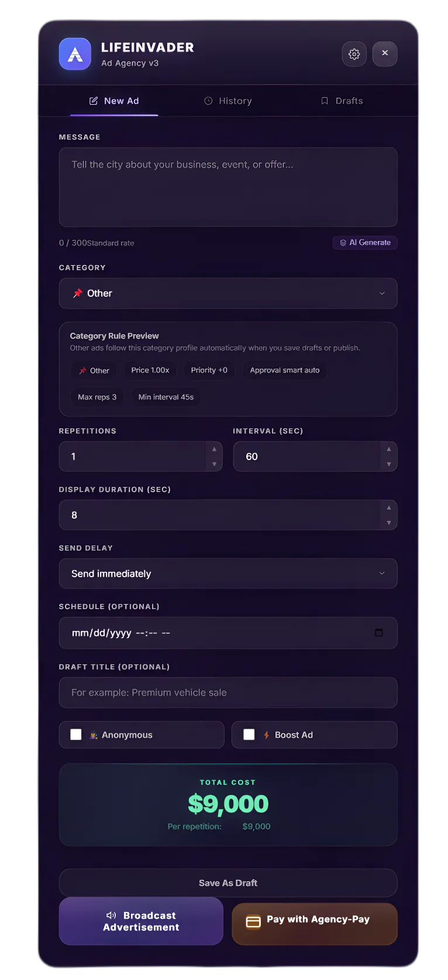Expand the Category dropdown
Screen dimensions: 448x980
pyautogui.click(x=228, y=293)
